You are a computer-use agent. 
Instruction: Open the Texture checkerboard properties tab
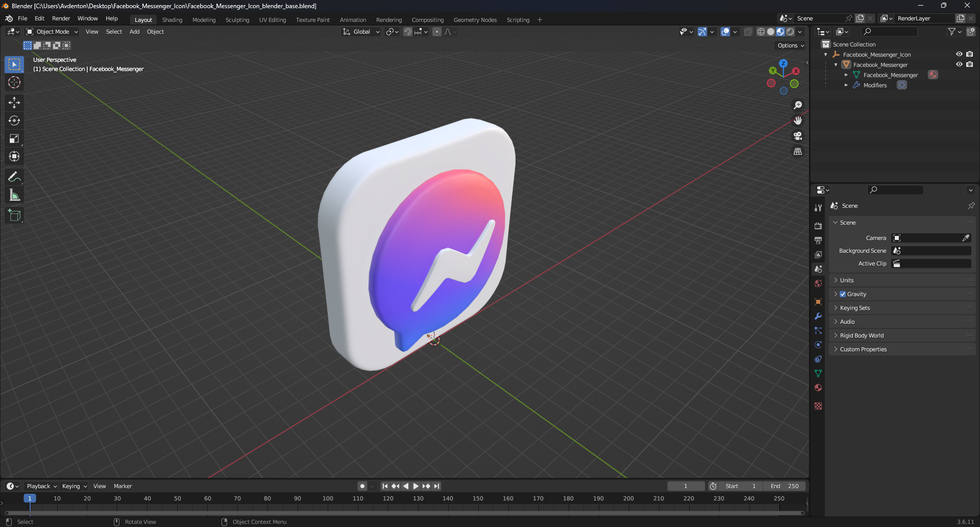tap(818, 406)
